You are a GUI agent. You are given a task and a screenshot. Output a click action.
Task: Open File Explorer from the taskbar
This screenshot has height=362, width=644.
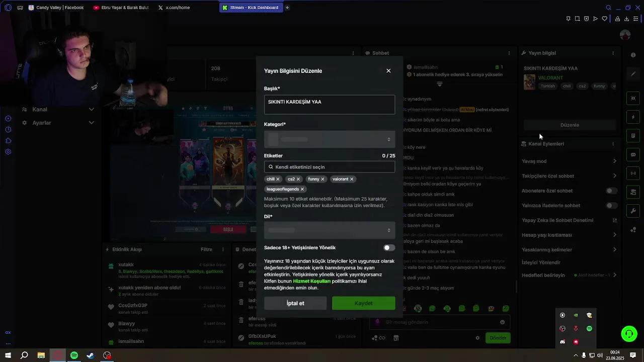tap(41, 355)
